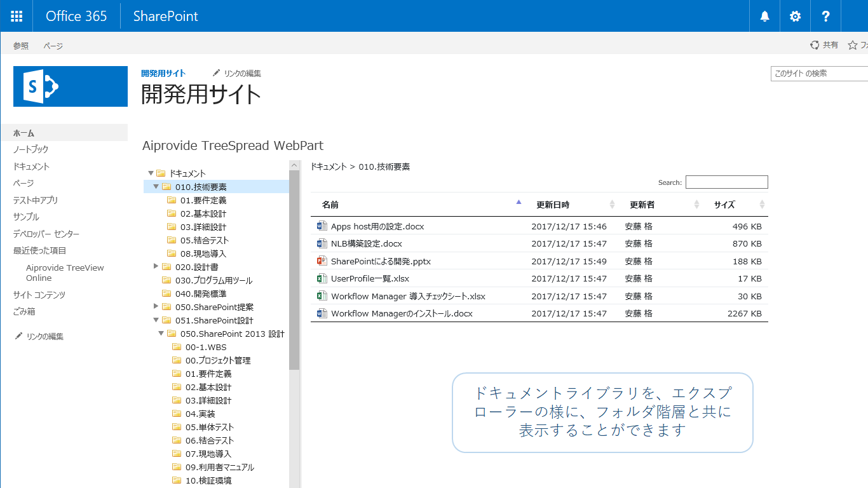
Task: Click the Word icon for NLB構築設定.docx
Action: [322, 243]
